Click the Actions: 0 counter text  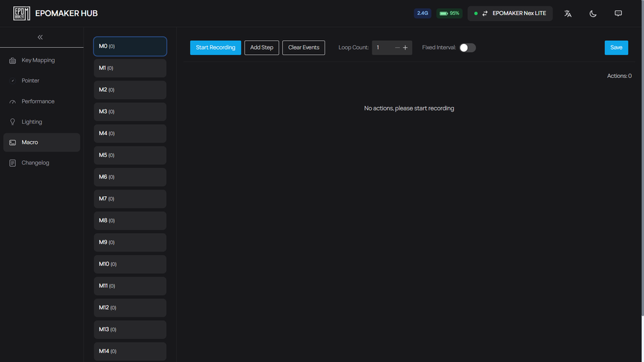click(x=619, y=76)
